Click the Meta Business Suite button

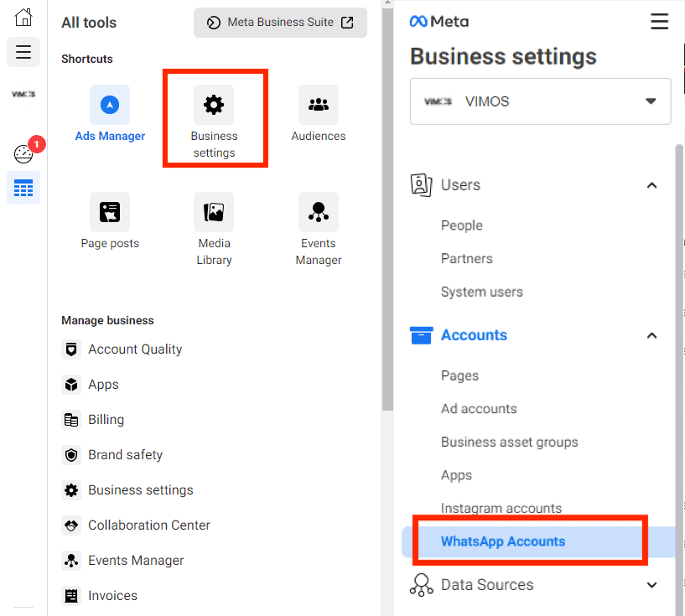[x=281, y=23]
